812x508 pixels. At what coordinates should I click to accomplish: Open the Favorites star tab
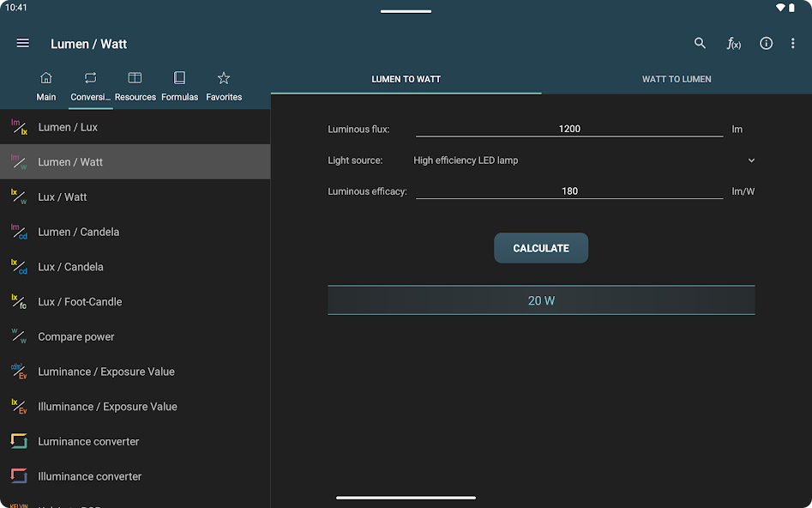click(224, 87)
